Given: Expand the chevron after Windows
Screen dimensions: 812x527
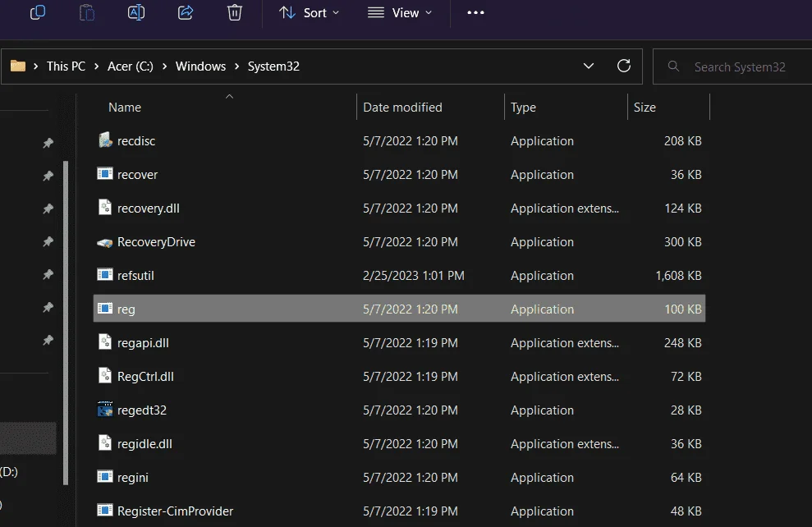Looking at the screenshot, I should (x=236, y=66).
